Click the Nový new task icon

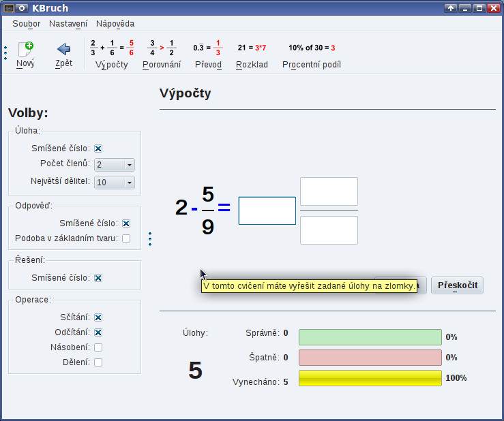pyautogui.click(x=25, y=49)
